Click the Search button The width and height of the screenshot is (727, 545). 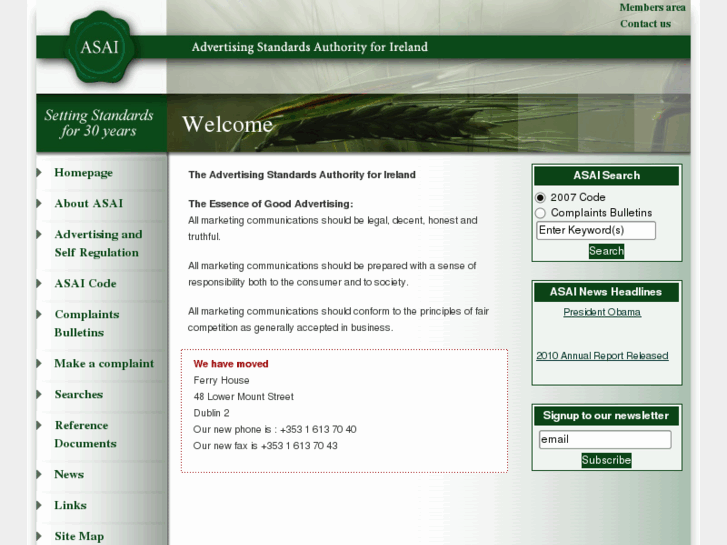pos(606,251)
